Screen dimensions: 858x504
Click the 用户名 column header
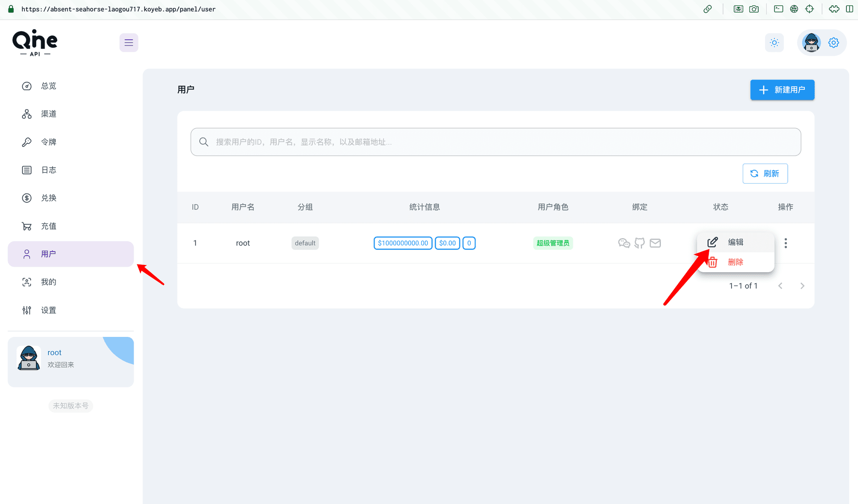point(243,207)
